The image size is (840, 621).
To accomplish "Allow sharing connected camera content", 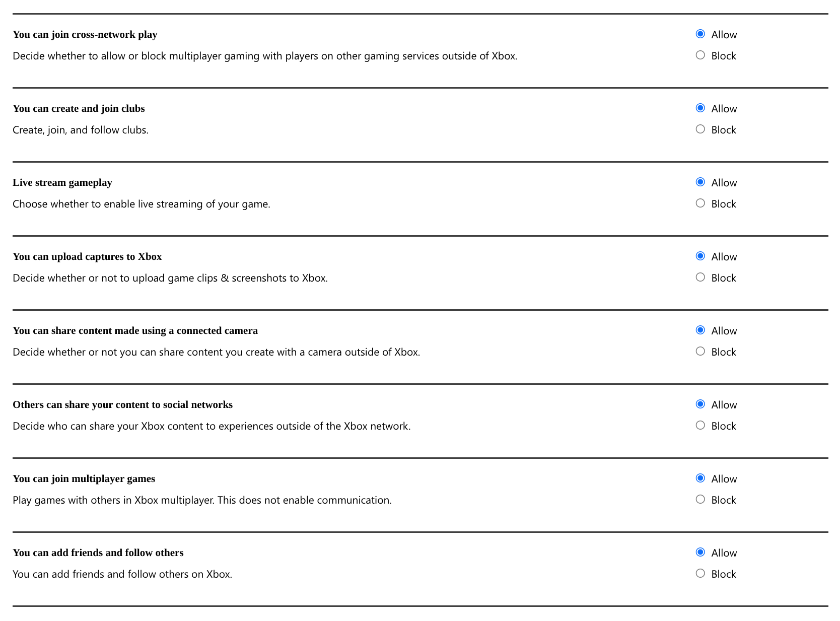I will pos(700,330).
